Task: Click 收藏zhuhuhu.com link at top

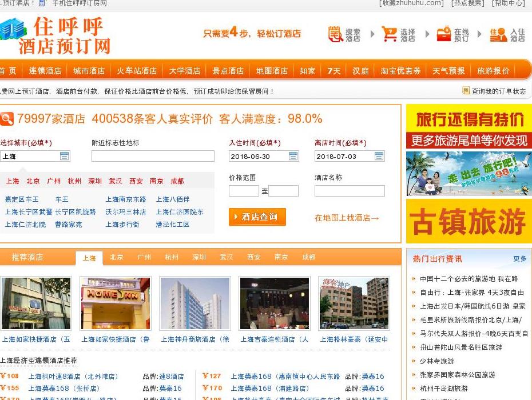Action: (x=411, y=3)
